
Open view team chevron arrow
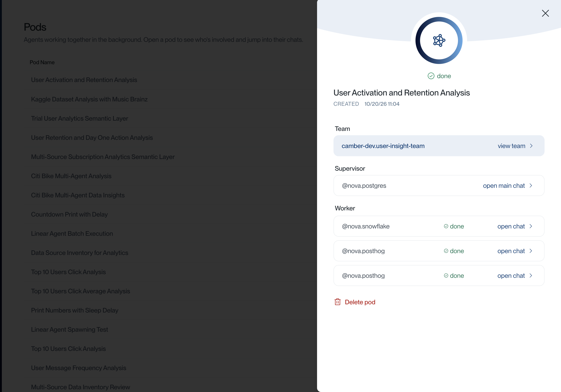pyautogui.click(x=531, y=146)
